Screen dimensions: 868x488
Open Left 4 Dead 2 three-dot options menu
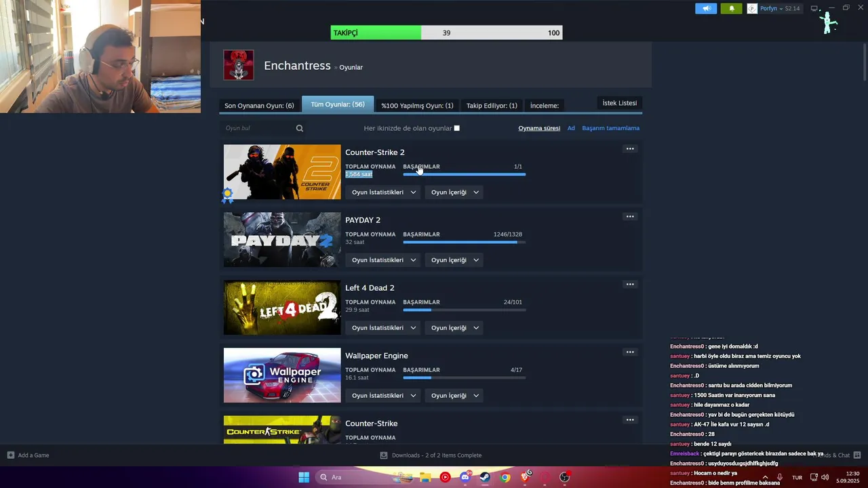pyautogui.click(x=630, y=285)
